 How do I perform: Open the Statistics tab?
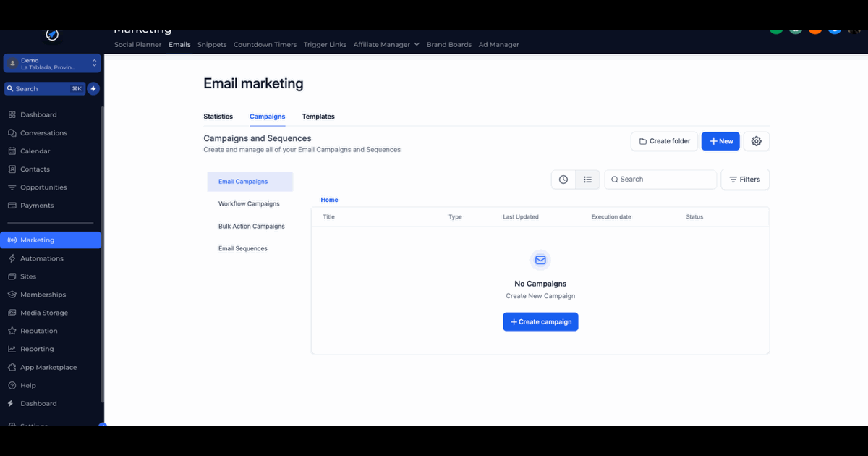[x=218, y=117]
